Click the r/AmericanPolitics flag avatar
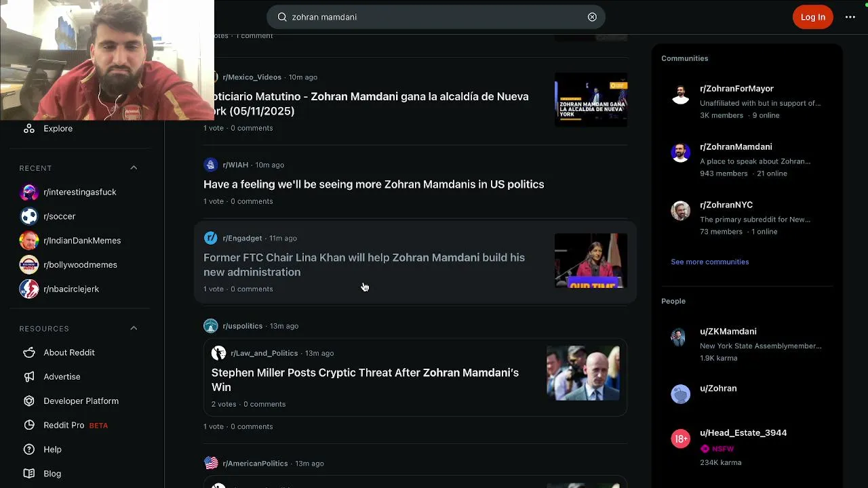This screenshot has height=488, width=868. (211, 463)
